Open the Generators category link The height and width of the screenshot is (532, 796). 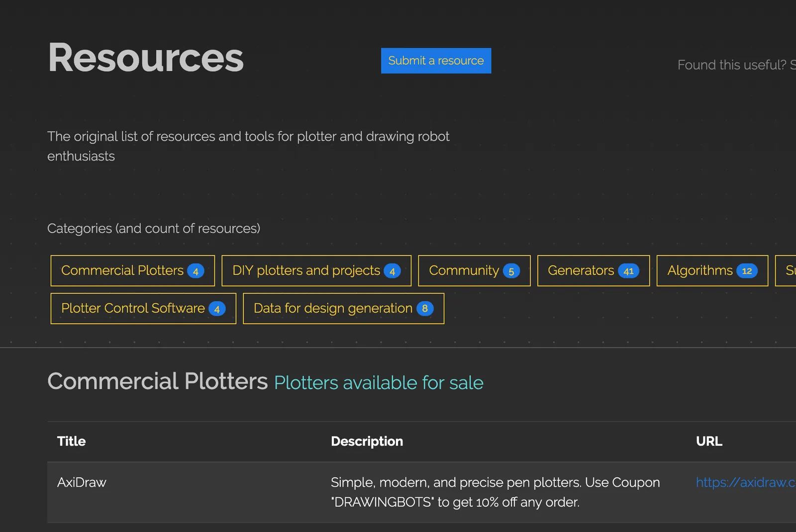[594, 270]
